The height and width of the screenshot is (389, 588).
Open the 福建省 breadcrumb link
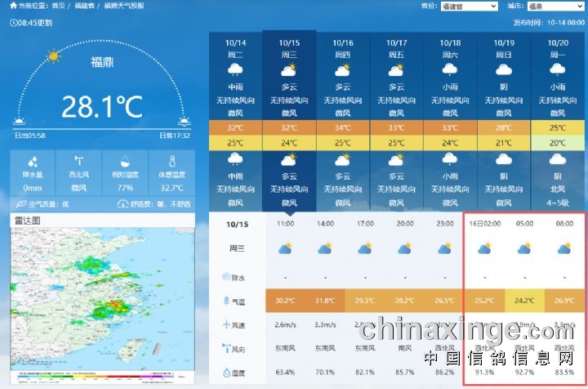[85, 6]
